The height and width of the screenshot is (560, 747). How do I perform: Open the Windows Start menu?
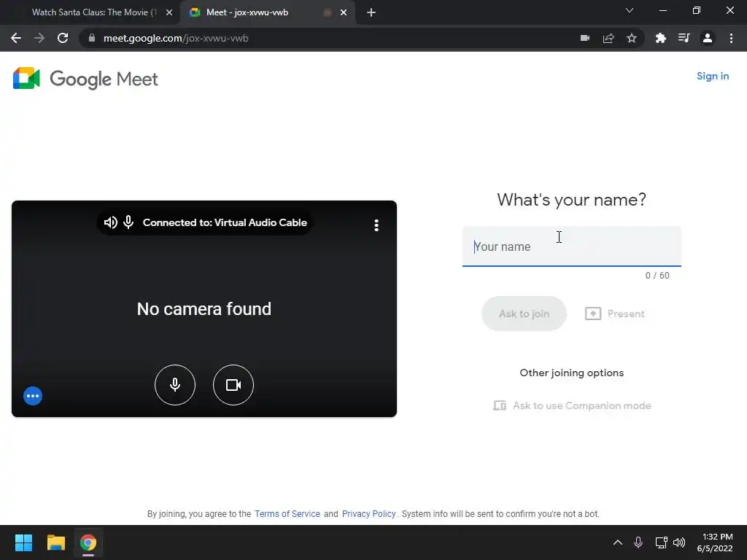point(23,542)
